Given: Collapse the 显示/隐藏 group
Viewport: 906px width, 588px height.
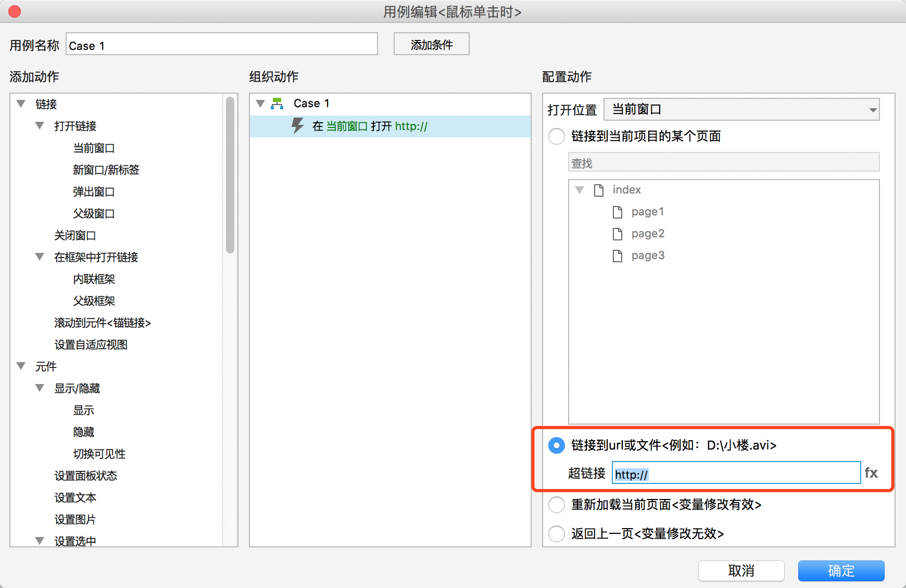Looking at the screenshot, I should (40, 388).
